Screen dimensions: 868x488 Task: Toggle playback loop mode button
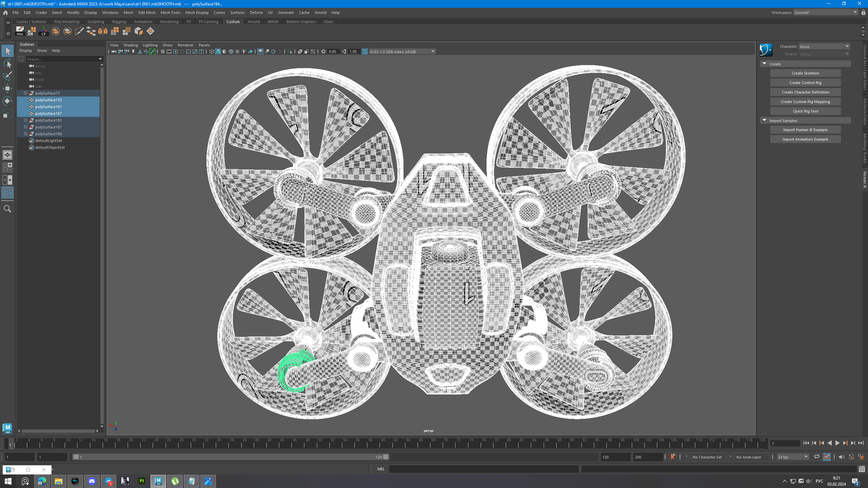(816, 457)
